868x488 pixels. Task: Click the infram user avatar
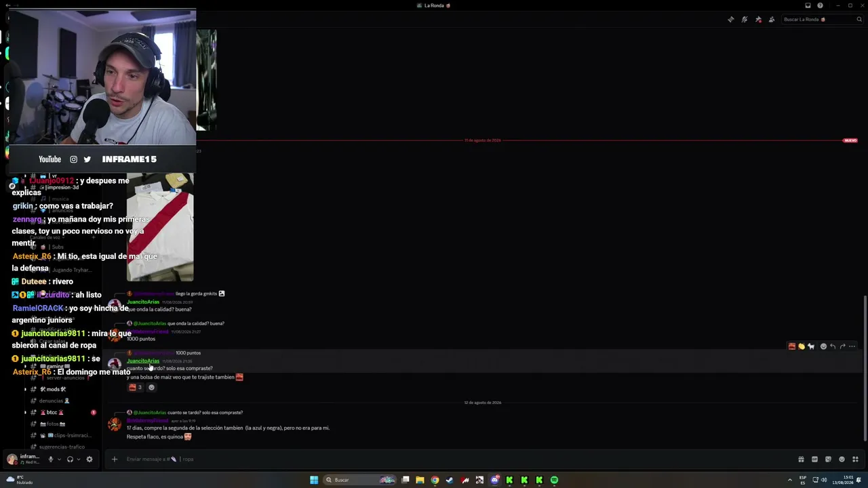(x=12, y=459)
